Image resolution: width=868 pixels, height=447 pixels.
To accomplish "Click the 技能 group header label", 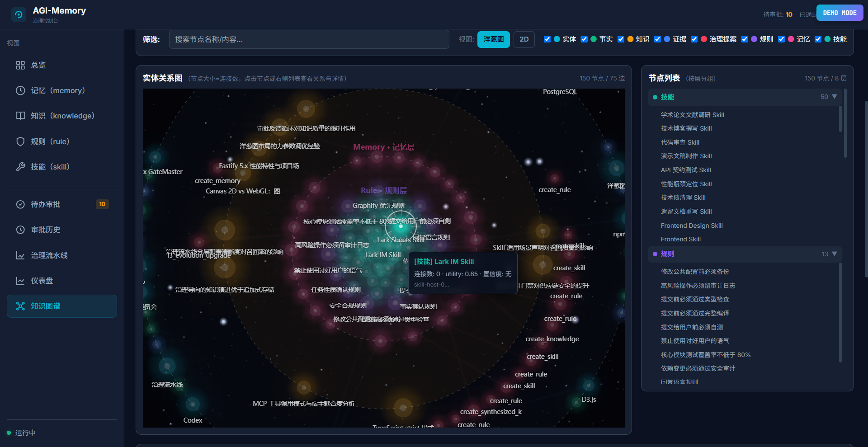I will [x=667, y=97].
